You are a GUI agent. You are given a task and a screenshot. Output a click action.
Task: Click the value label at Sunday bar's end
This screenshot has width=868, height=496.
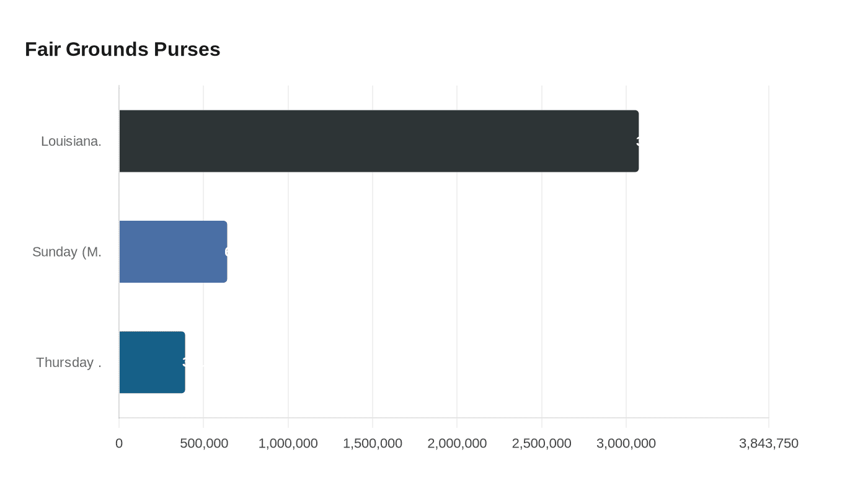pyautogui.click(x=227, y=252)
